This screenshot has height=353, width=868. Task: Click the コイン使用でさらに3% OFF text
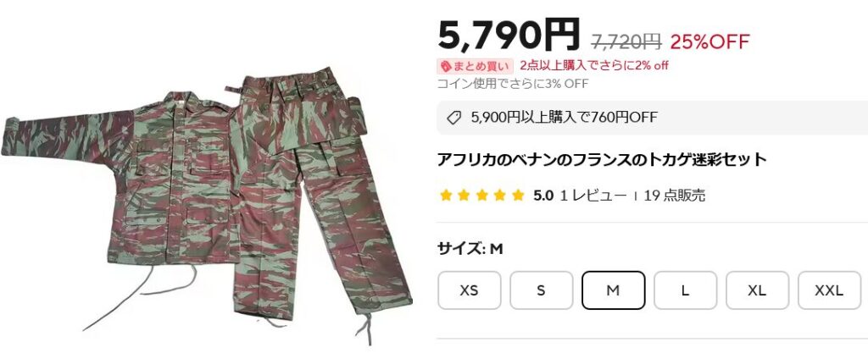(513, 84)
